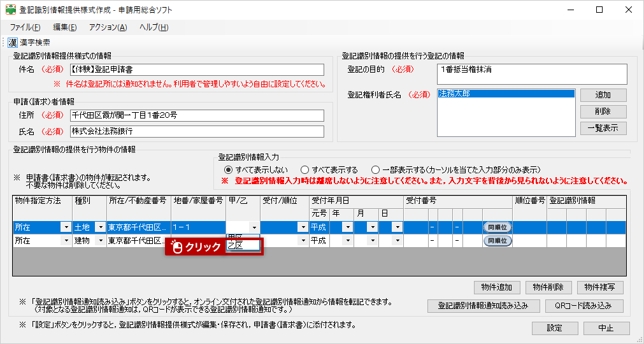This screenshot has width=644, height=344.
Task: Choose 乙区 from the dropdown list
Action: click(243, 245)
